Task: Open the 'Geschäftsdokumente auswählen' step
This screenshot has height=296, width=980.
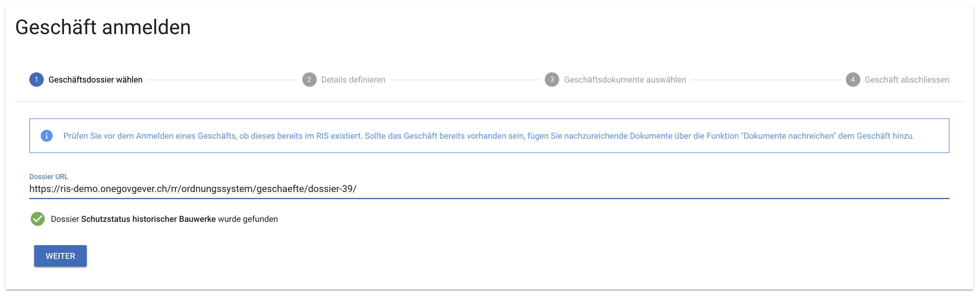Action: tap(625, 80)
